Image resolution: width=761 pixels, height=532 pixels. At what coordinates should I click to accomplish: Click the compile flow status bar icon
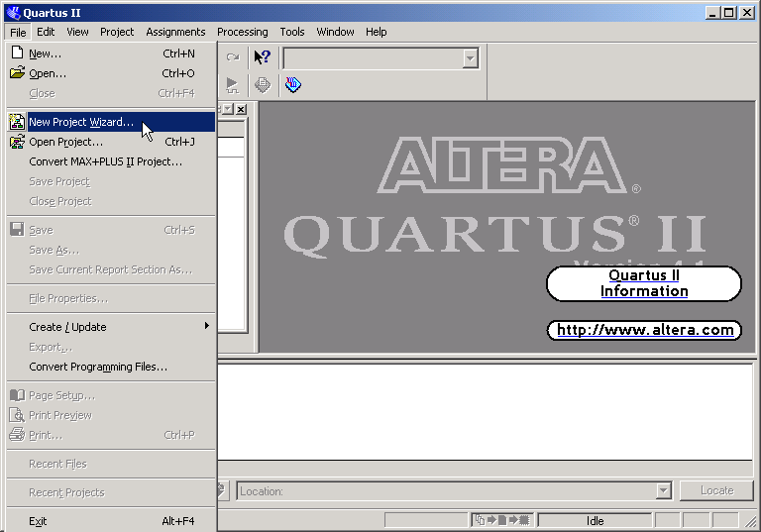pyautogui.click(x=502, y=520)
